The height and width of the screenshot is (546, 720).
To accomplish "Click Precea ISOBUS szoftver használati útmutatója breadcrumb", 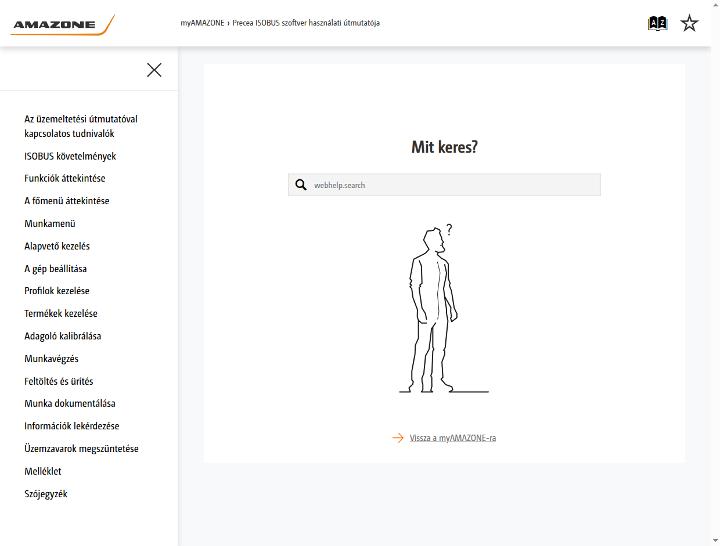I will point(306,23).
